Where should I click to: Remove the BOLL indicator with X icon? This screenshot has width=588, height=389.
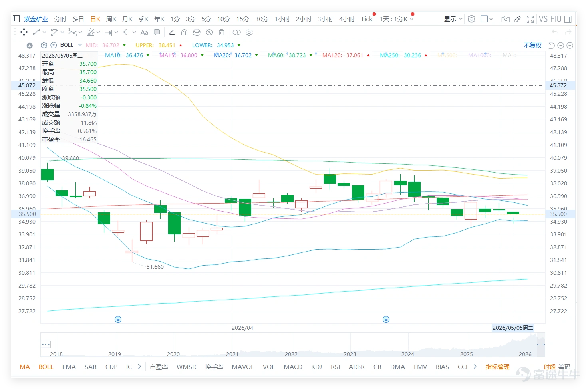tap(54, 45)
